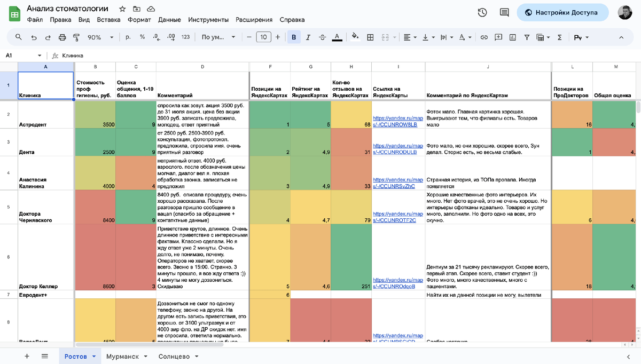This screenshot has width=641, height=364.
Task: Open the input tools Ру dropdown
Action: click(x=581, y=37)
